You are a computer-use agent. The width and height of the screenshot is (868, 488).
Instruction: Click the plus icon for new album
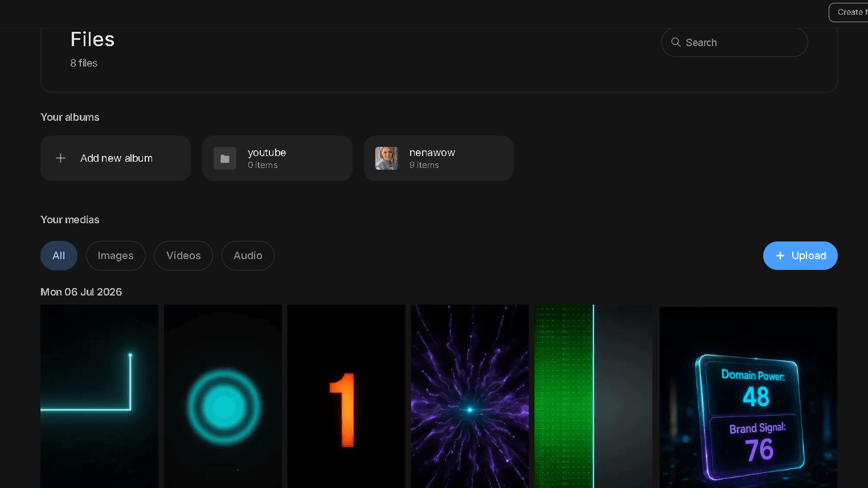tap(60, 158)
